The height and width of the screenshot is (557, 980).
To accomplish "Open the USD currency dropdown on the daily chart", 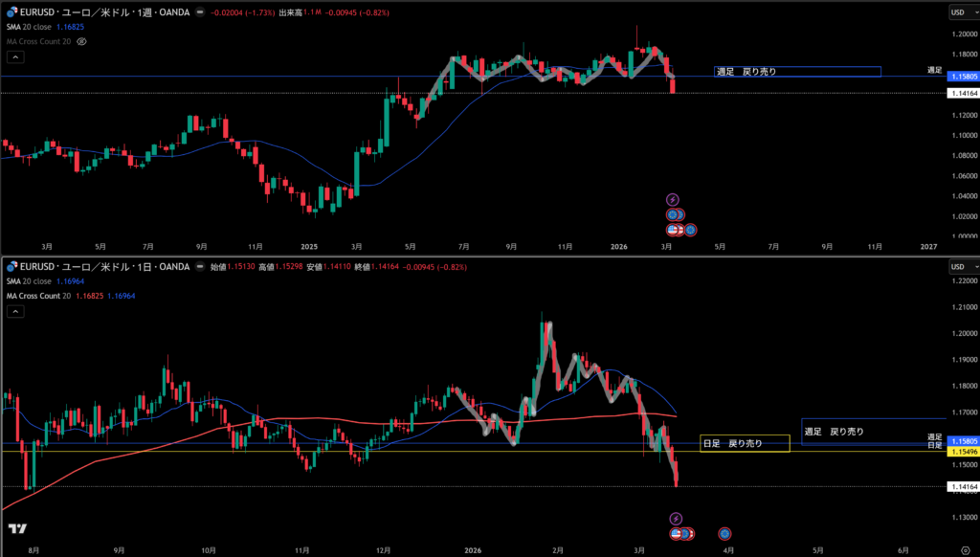I will tap(957, 266).
